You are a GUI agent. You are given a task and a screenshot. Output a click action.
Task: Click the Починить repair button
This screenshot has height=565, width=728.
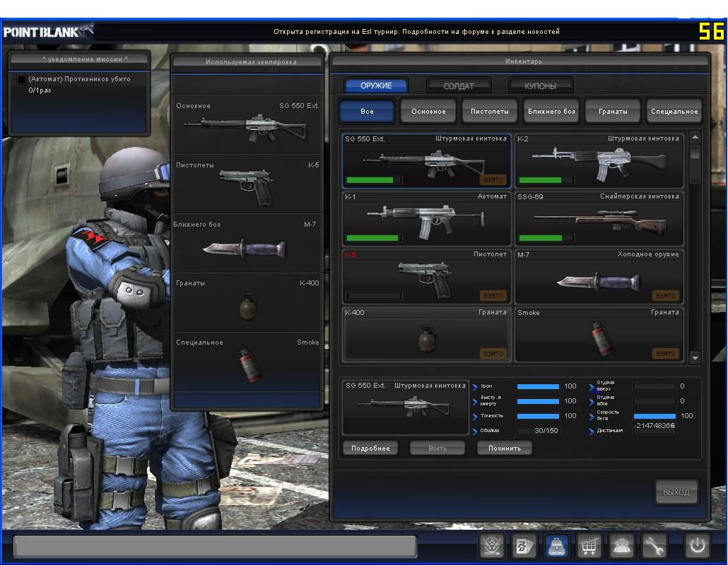click(505, 448)
